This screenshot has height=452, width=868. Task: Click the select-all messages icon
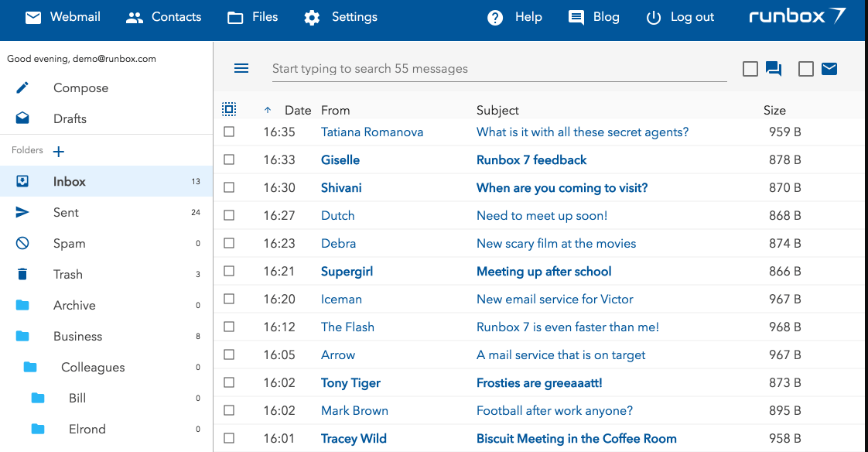click(229, 109)
